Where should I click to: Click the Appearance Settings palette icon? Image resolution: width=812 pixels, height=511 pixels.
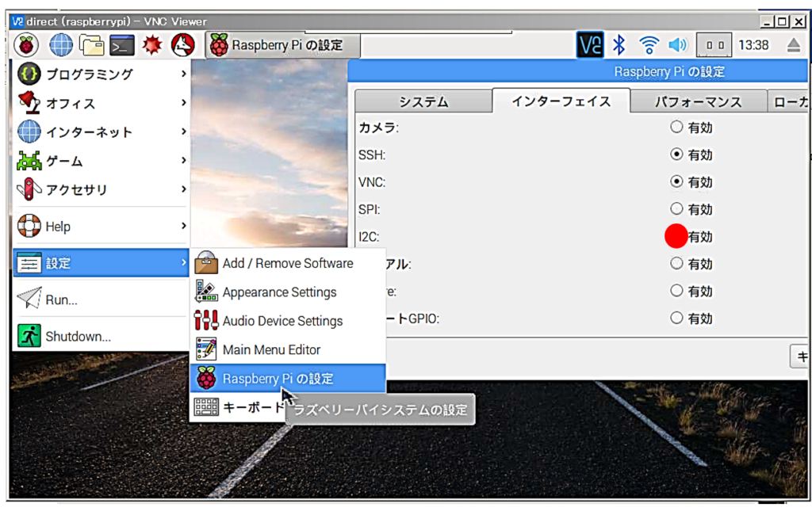pyautogui.click(x=206, y=292)
